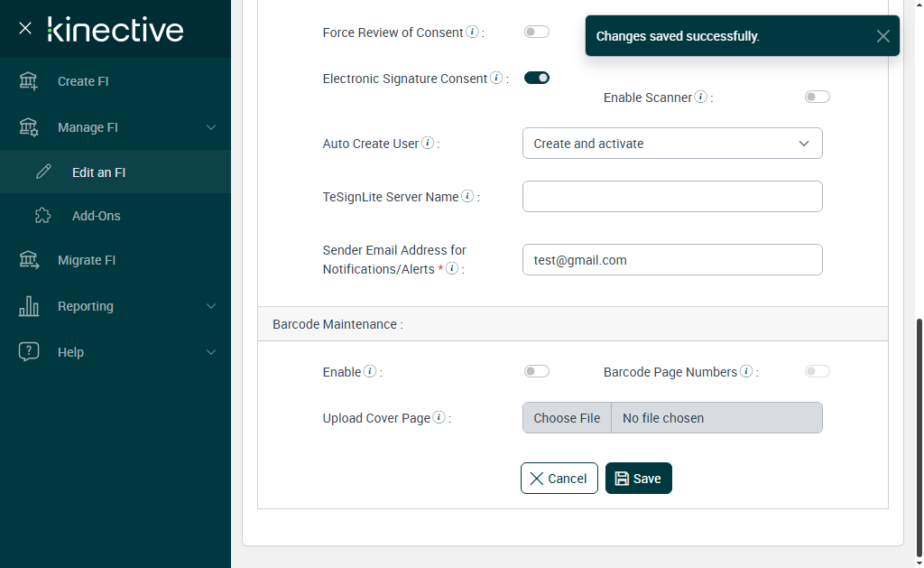The image size is (924, 568).
Task: Click the Manage FI bank gear icon
Action: [x=28, y=126]
